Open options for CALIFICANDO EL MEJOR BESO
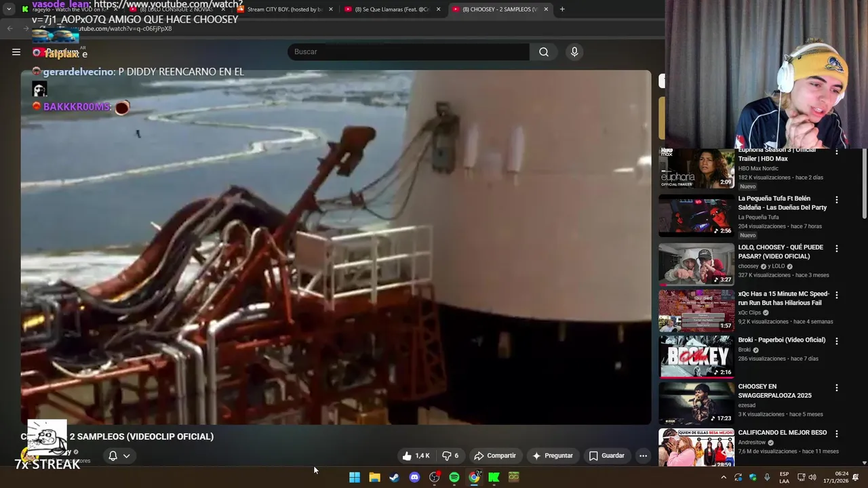 pos(836,434)
